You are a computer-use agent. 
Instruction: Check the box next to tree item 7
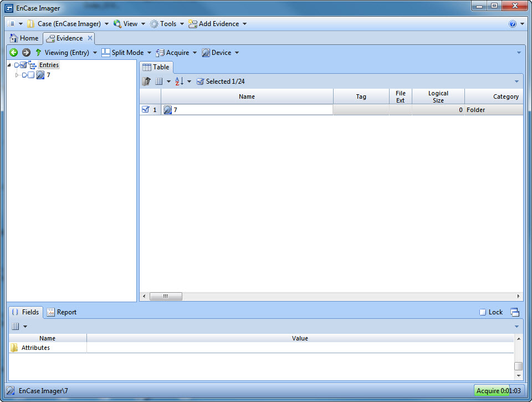(x=32, y=75)
